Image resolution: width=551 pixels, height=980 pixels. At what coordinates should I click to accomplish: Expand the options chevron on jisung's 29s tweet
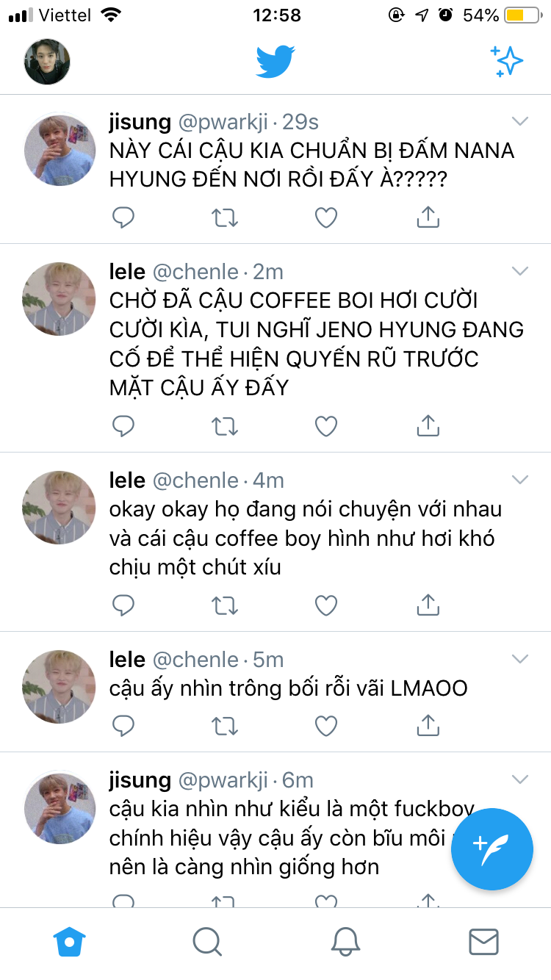pos(520,121)
